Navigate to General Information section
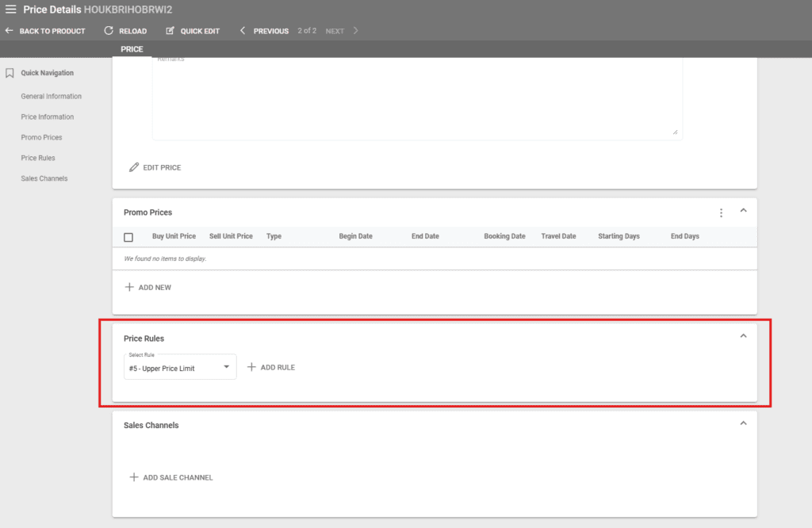Viewport: 812px width, 528px height. point(51,96)
